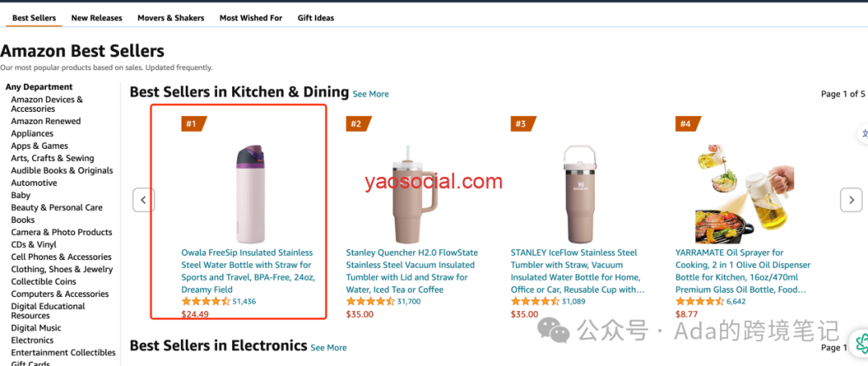
Task: Open the Owala star rating
Action: (x=206, y=302)
